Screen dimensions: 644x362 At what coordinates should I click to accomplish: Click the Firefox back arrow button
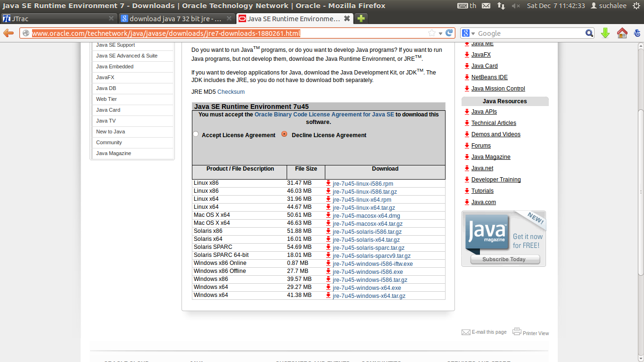click(x=8, y=33)
